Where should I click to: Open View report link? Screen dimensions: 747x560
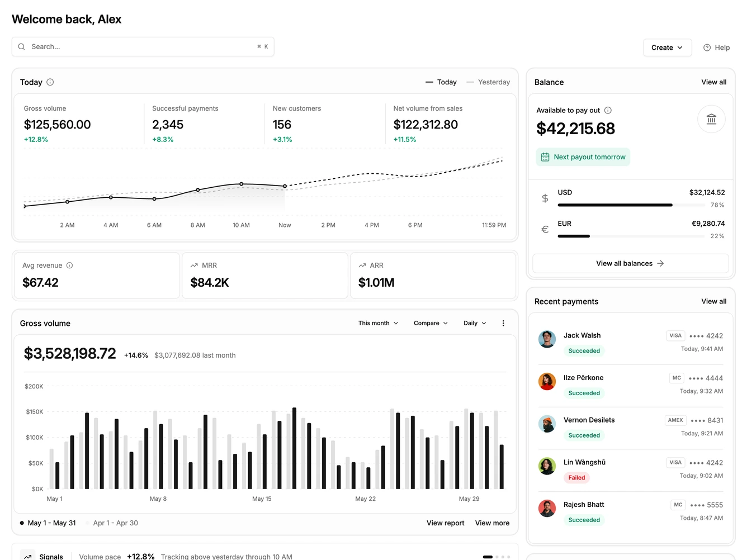[x=446, y=523]
